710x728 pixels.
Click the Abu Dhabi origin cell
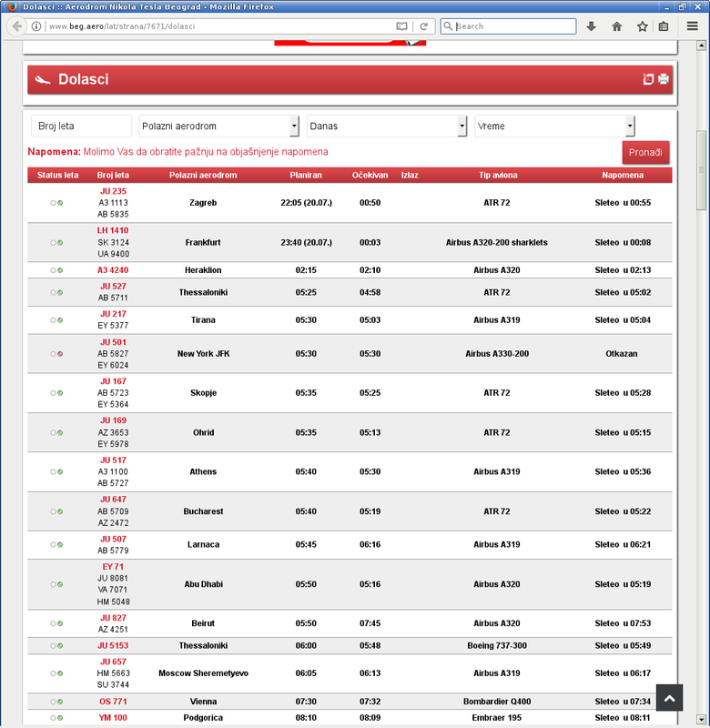203,584
